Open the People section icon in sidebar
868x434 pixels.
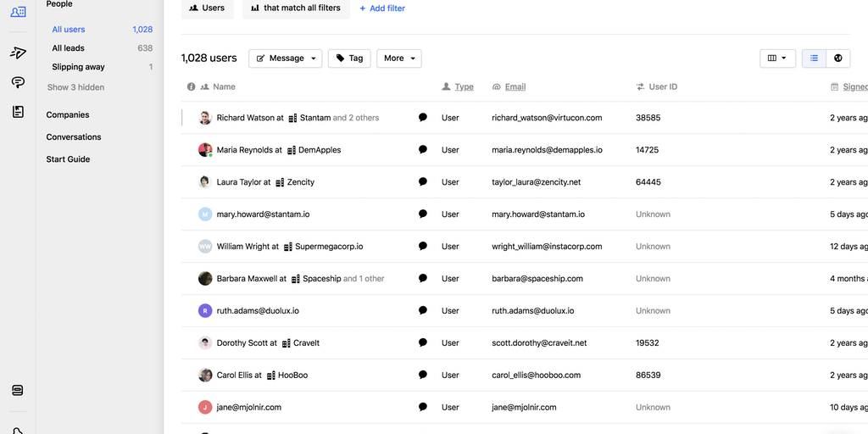[18, 12]
